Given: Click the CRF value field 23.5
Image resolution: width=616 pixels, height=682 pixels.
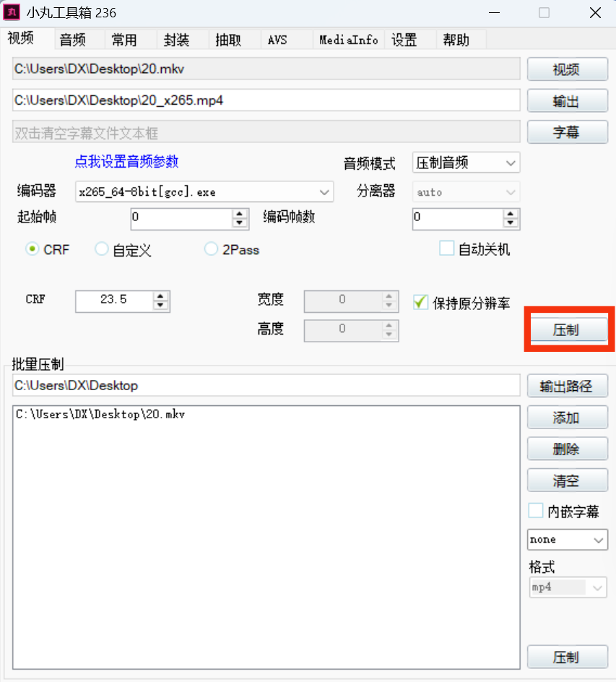Looking at the screenshot, I should pos(114,301).
